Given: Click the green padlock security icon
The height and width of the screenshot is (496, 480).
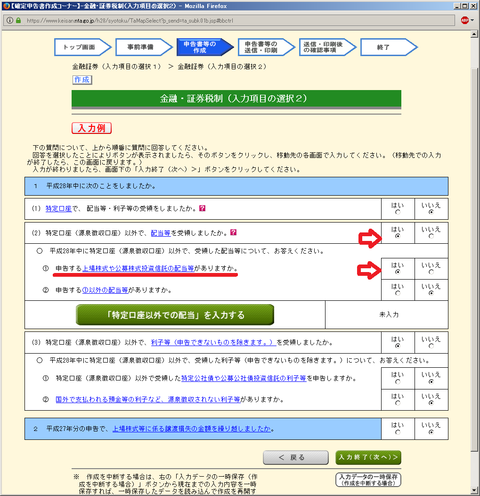Looking at the screenshot, I should 18,20.
